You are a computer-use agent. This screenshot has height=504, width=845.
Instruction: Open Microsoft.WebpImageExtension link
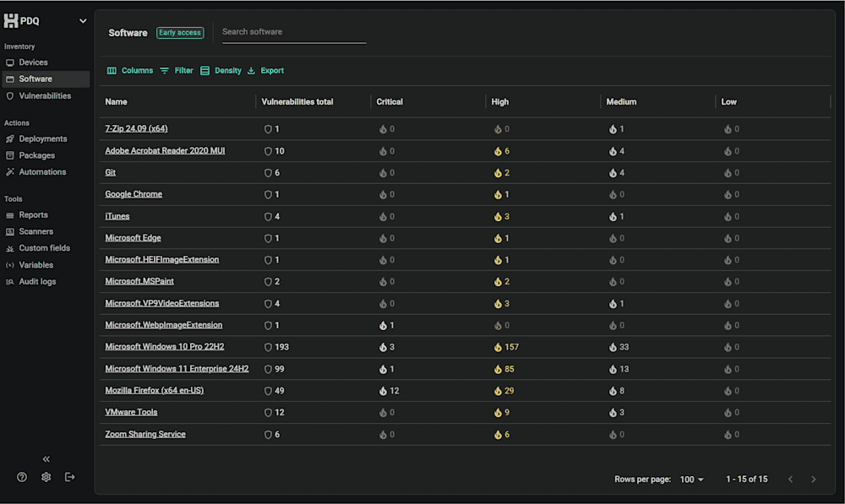click(x=163, y=325)
